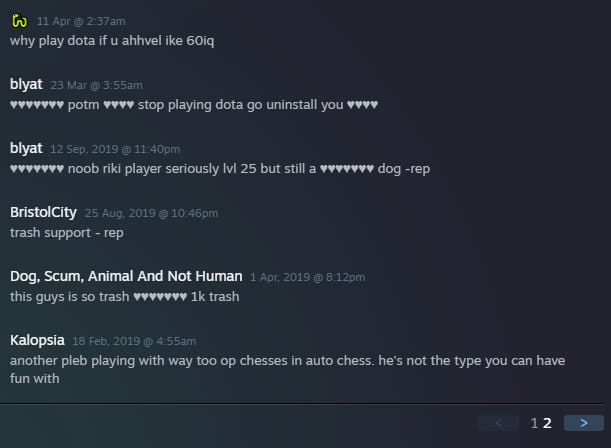Go to next comments page arrow
The image size is (611, 448).
583,423
